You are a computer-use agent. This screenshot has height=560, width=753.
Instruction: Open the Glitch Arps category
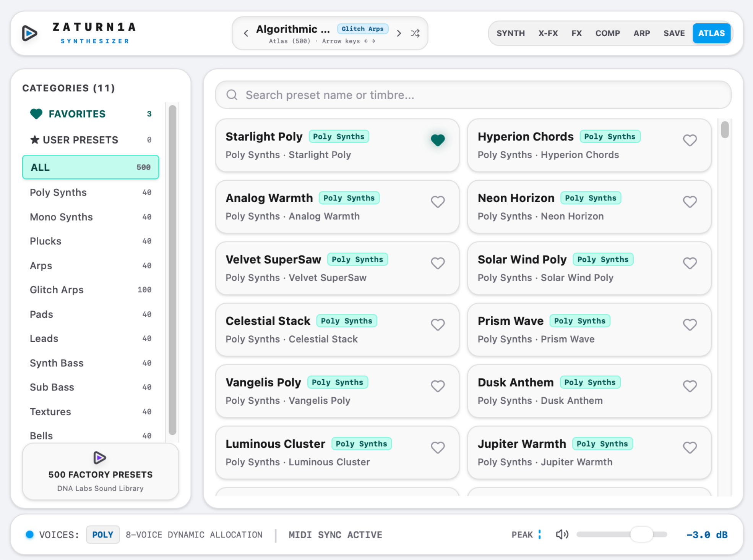point(91,290)
